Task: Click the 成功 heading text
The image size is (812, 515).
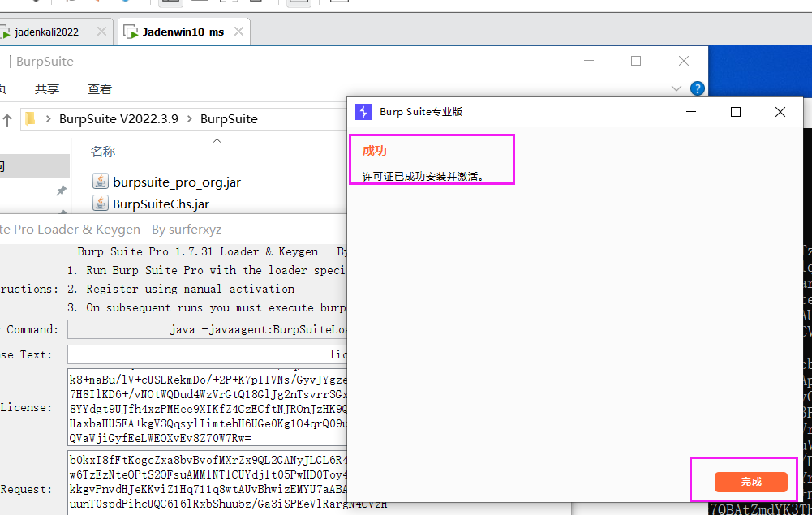Action: tap(375, 151)
